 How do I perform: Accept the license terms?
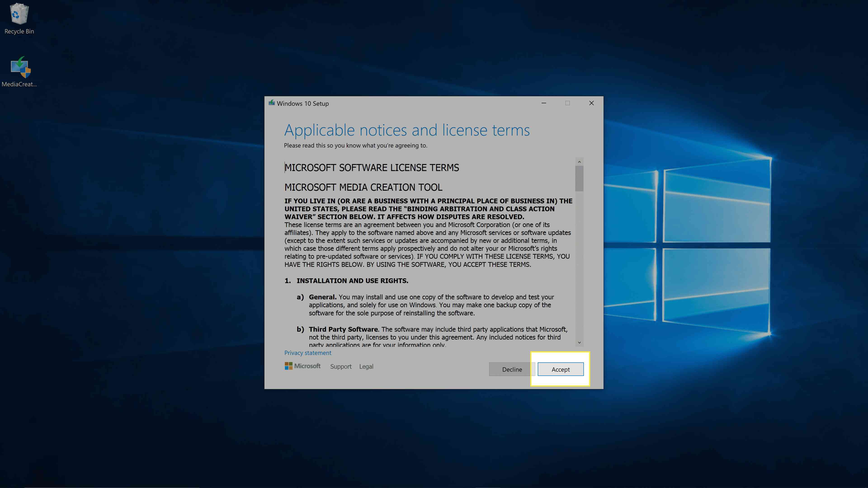[x=560, y=369]
